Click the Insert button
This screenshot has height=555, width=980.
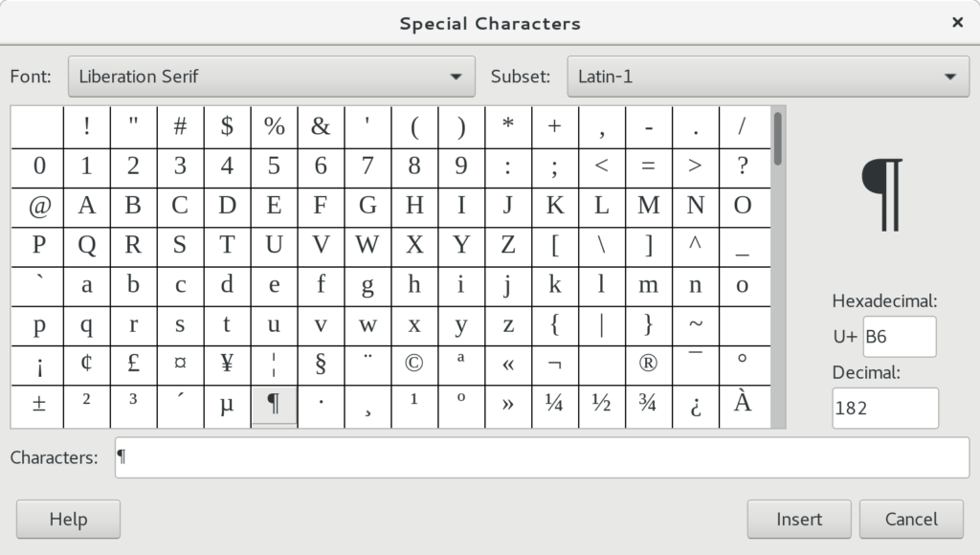pos(799,519)
